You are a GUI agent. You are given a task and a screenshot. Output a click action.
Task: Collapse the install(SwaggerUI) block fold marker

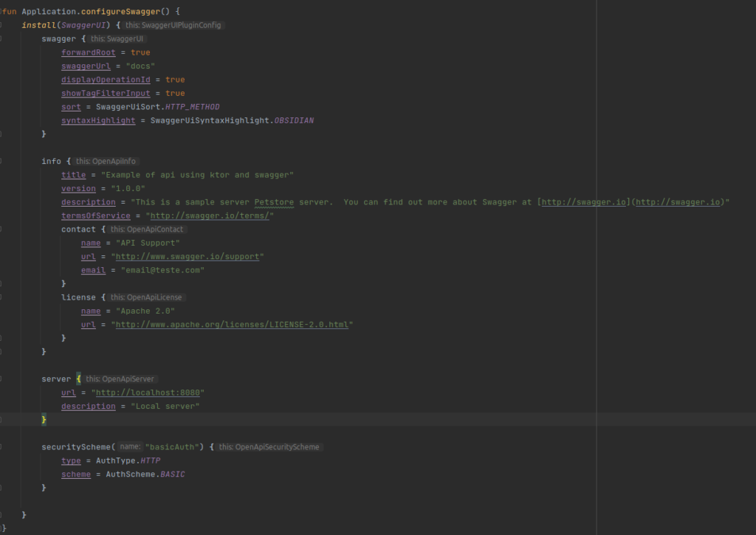tap(1, 25)
